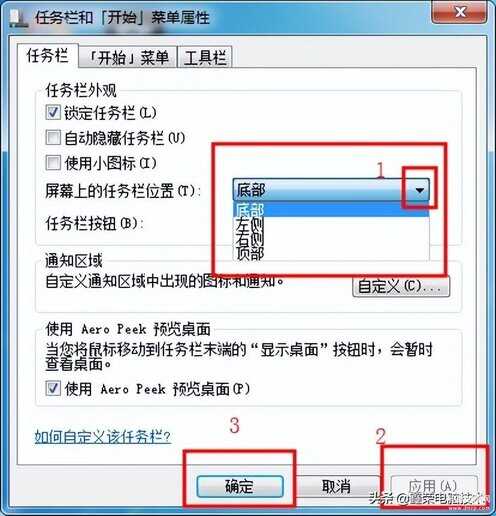Open the 如何自定义该任务栏 help link
The width and height of the screenshot is (496, 516).
point(103,436)
